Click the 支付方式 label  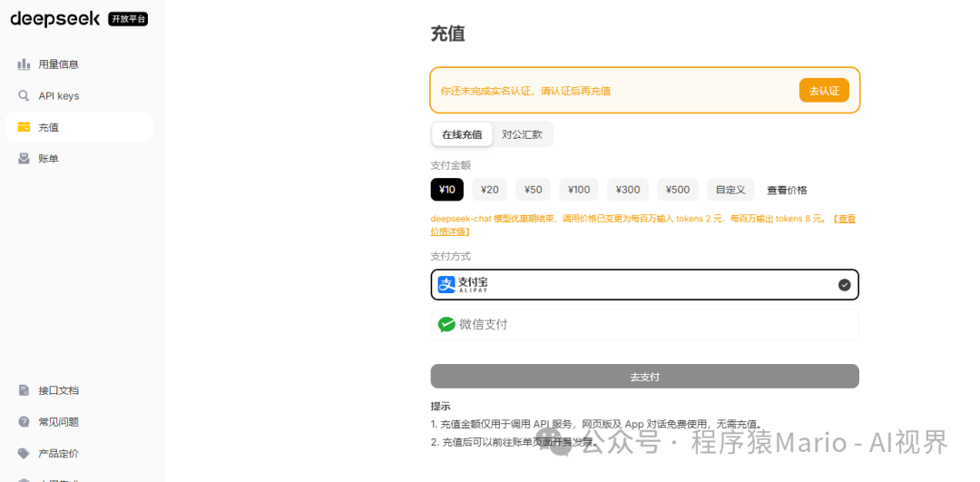(x=450, y=256)
